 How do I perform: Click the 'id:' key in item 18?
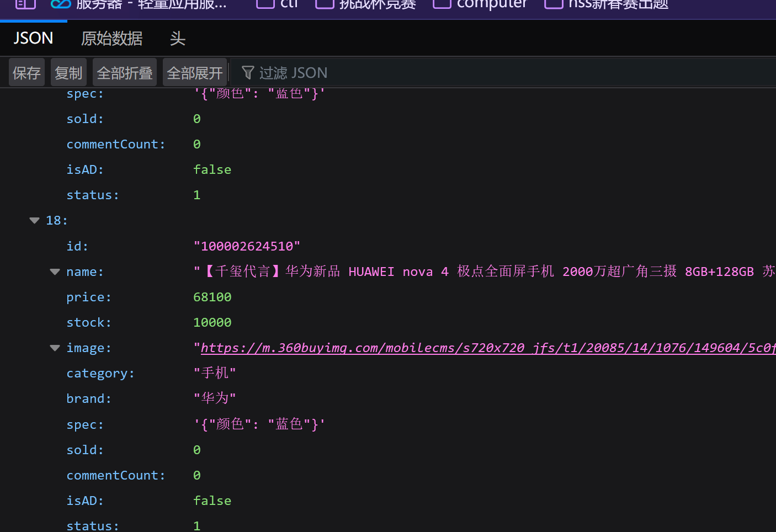(x=77, y=246)
